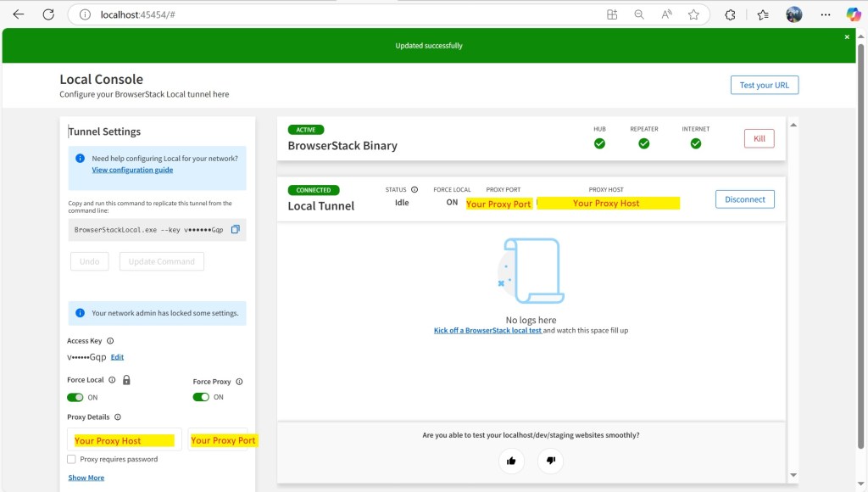Add page to favorites with star icon
The image size is (868, 492).
pos(693,14)
